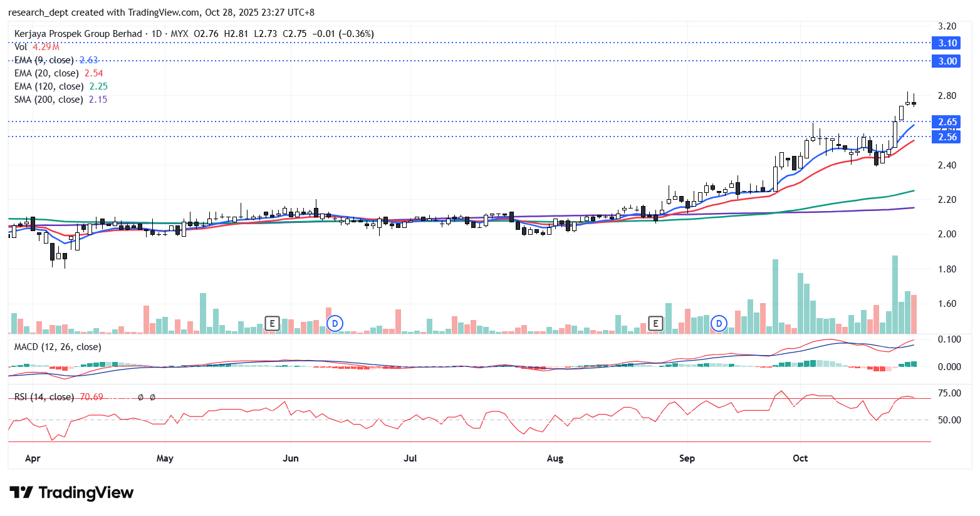
Task: Click the earnings 'E' marker in late August
Action: tap(655, 323)
